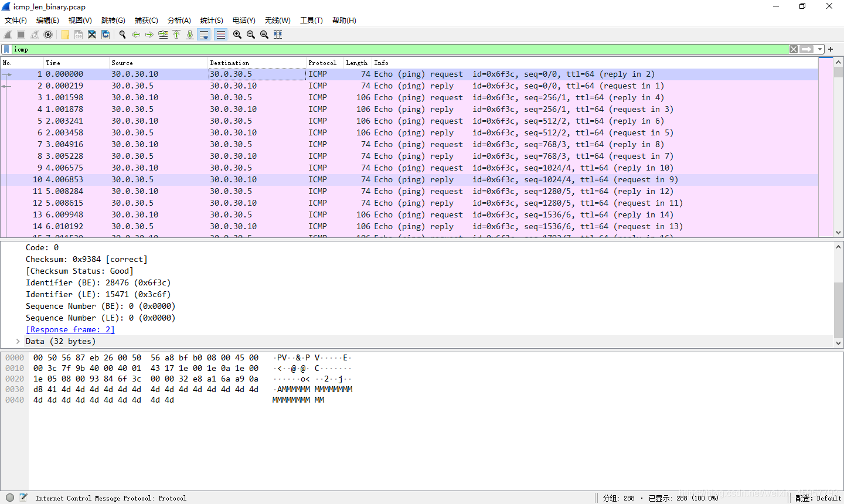844x504 pixels.
Task: Sort by the Info column header
Action: 595,63
